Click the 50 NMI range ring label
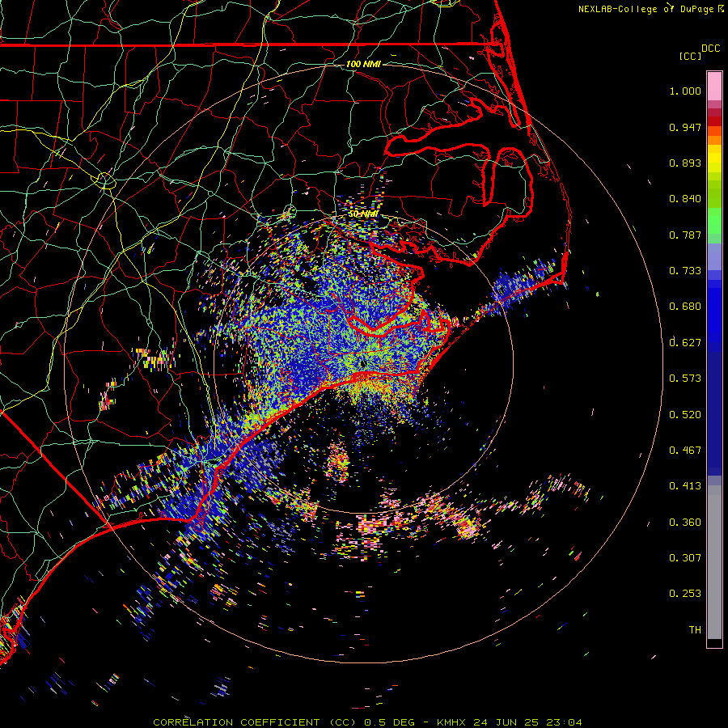This screenshot has width=728, height=728. 363,214
